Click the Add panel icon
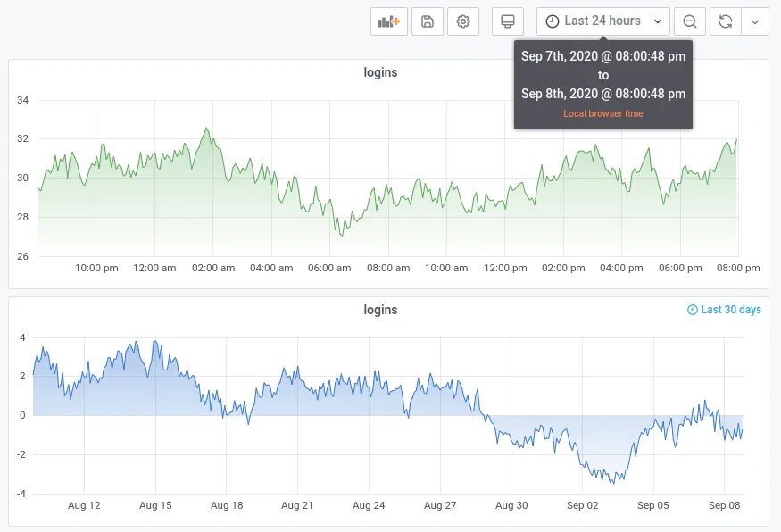Viewport: 781px width, 532px height. tap(388, 21)
